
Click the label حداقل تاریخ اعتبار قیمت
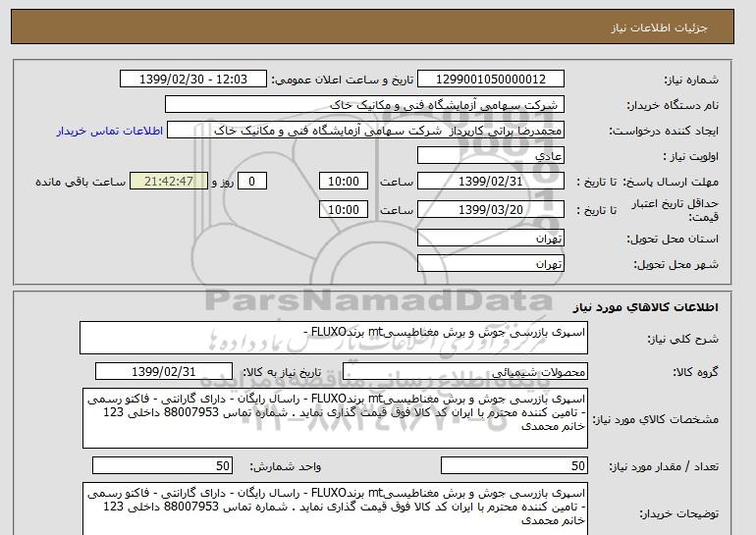(675, 210)
